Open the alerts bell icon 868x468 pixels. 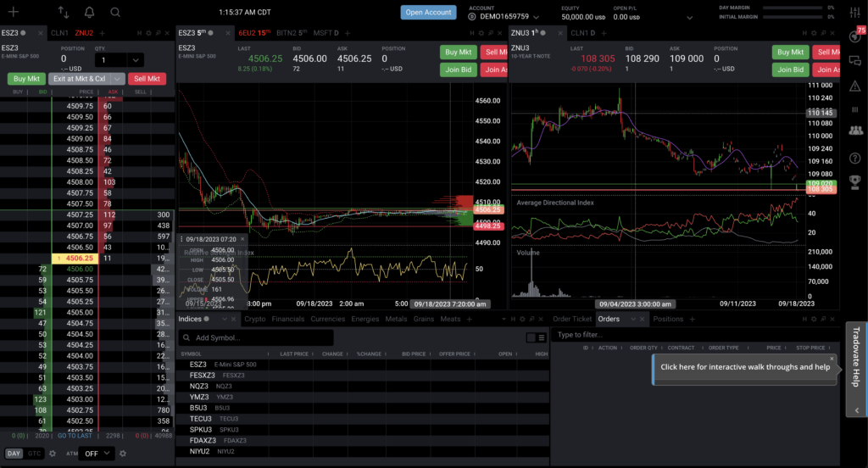pos(89,12)
